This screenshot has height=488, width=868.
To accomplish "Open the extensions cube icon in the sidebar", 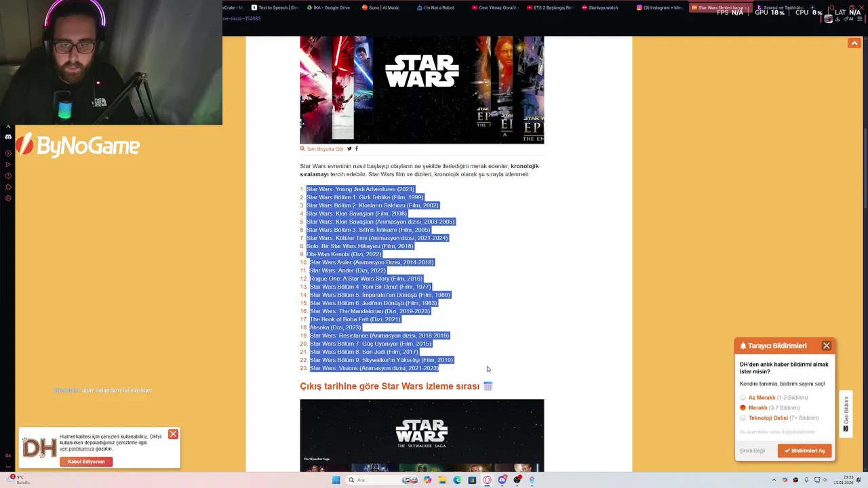I will coord(8,187).
